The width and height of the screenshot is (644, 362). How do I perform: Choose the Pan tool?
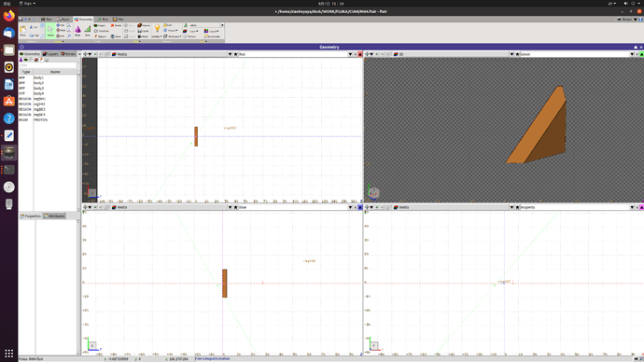click(x=61, y=25)
